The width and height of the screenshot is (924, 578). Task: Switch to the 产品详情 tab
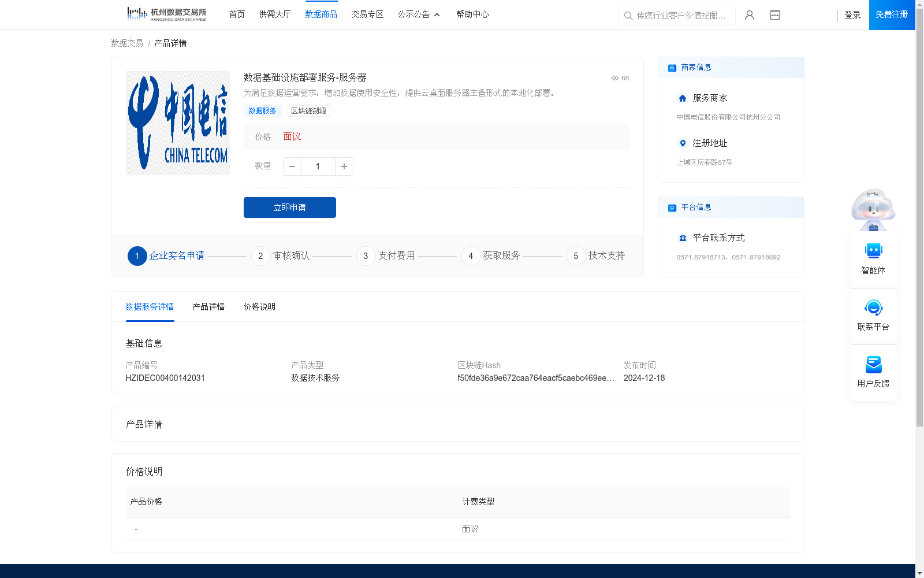click(x=208, y=307)
